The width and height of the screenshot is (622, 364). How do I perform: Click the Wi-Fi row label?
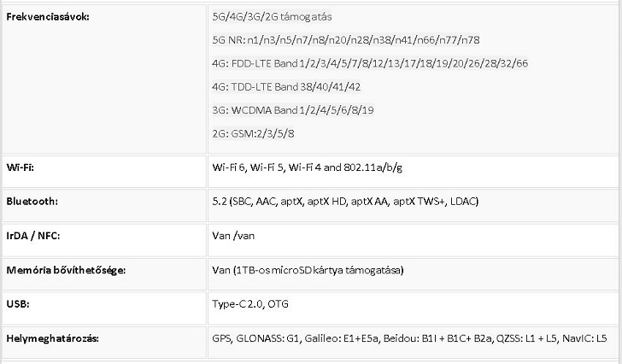[21, 167]
